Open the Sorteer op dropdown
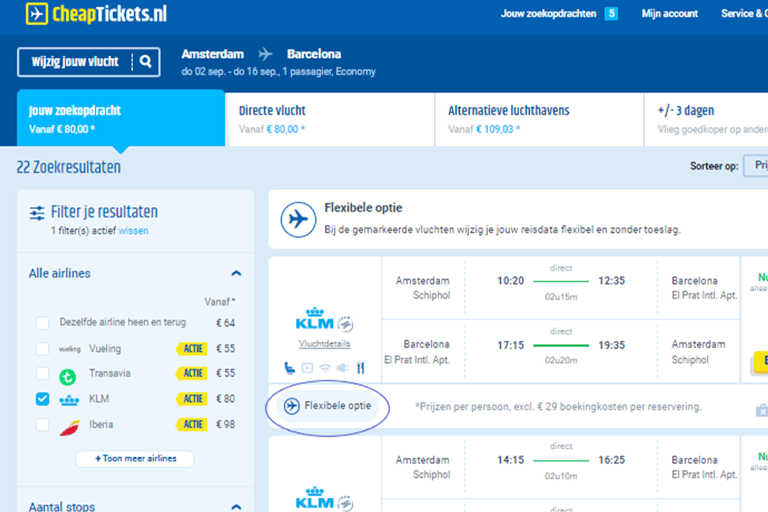768x512 pixels. click(756, 166)
